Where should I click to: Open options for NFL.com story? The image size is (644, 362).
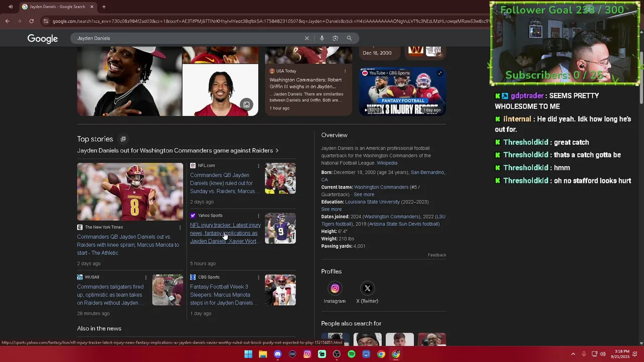pyautogui.click(x=259, y=165)
